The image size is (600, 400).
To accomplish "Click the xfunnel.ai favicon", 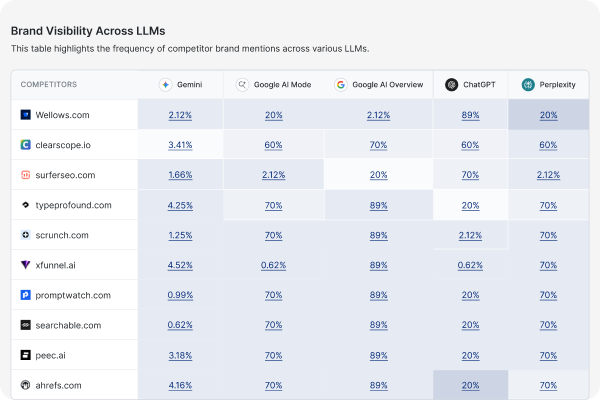I will point(26,265).
